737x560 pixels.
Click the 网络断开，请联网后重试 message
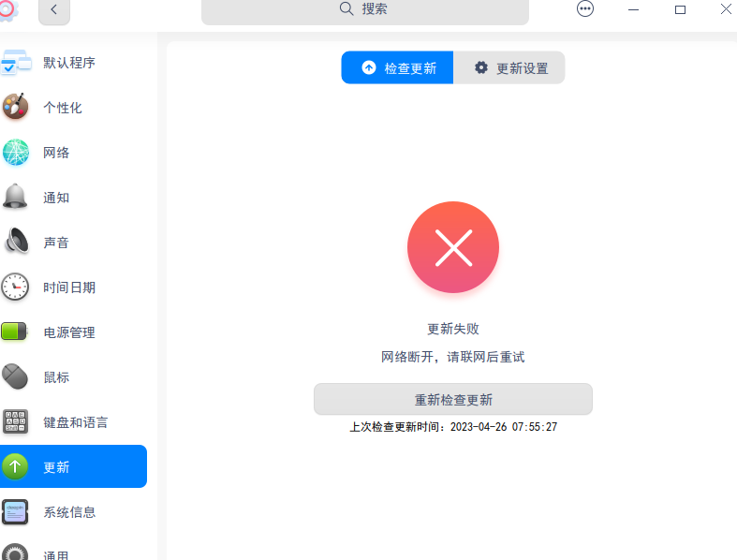(x=453, y=357)
